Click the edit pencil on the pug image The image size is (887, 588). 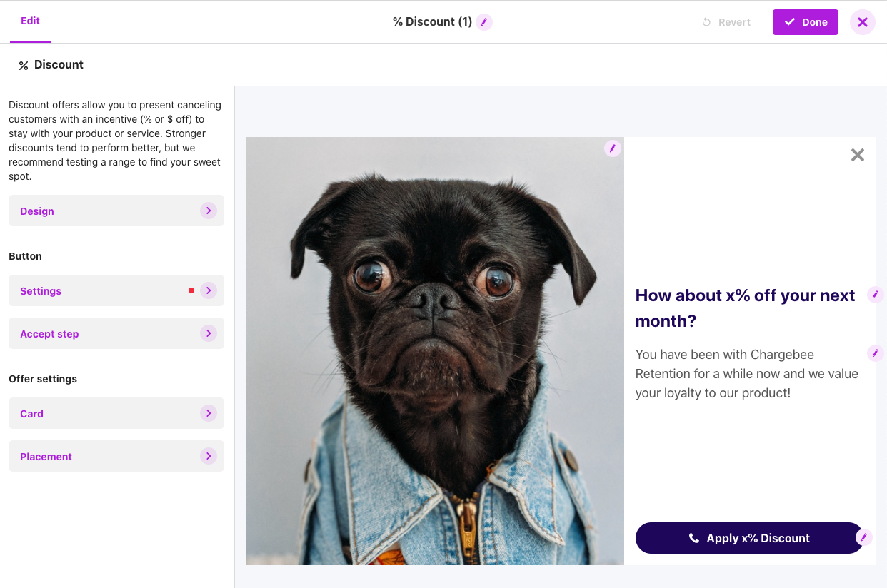(x=613, y=148)
